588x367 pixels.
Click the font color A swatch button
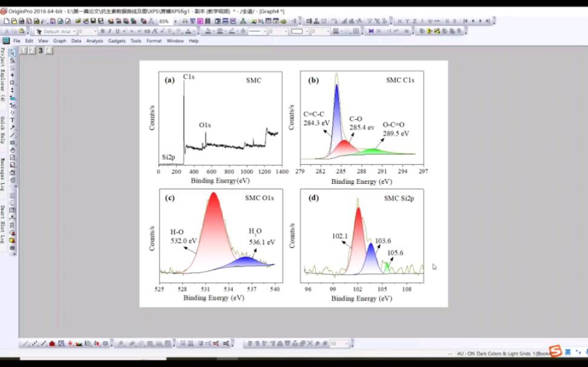click(x=189, y=31)
